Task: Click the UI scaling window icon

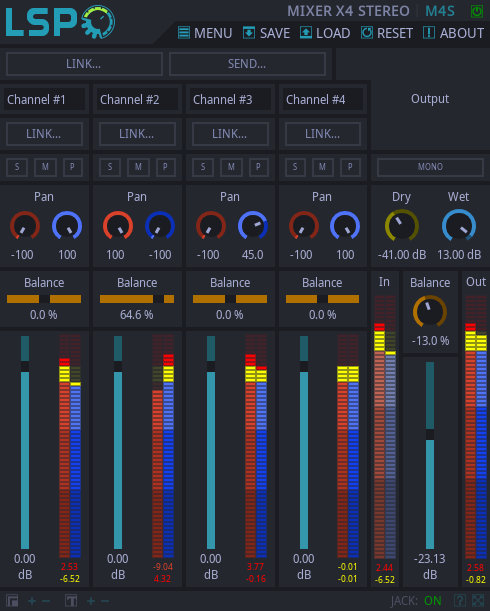Action: [12, 600]
